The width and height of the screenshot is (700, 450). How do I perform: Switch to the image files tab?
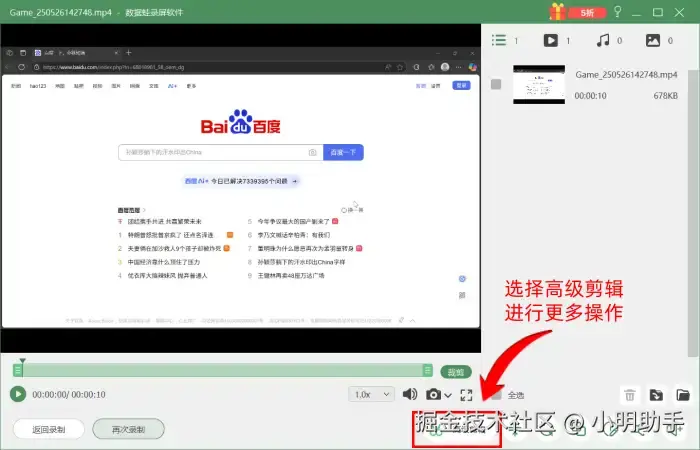[x=653, y=41]
